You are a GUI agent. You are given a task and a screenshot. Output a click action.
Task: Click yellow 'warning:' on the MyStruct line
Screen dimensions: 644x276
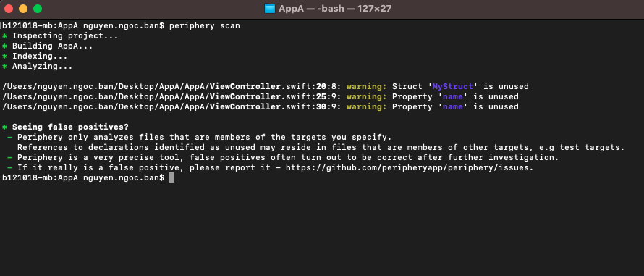[366, 86]
